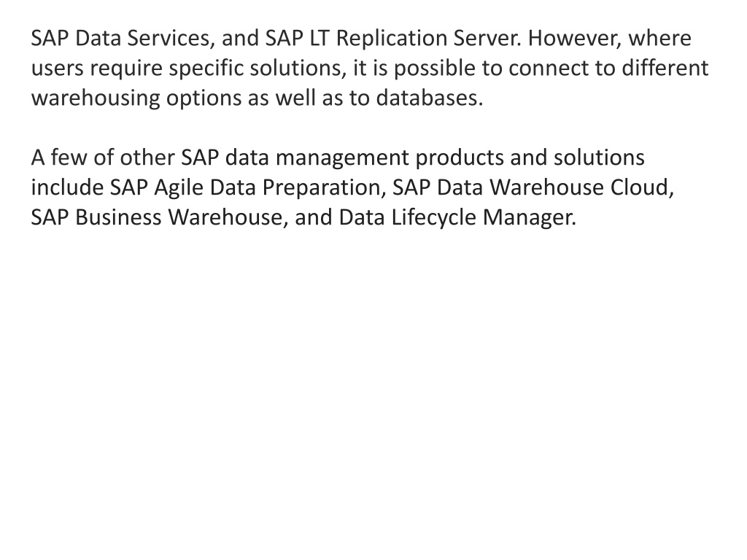747x560 pixels.
Task: Click the word "Cloud"
Action: point(639,187)
